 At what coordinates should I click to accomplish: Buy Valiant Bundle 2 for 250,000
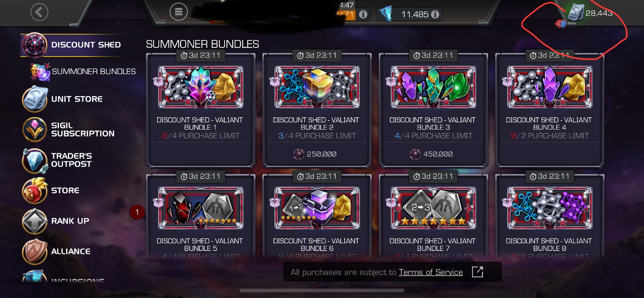coord(317,154)
